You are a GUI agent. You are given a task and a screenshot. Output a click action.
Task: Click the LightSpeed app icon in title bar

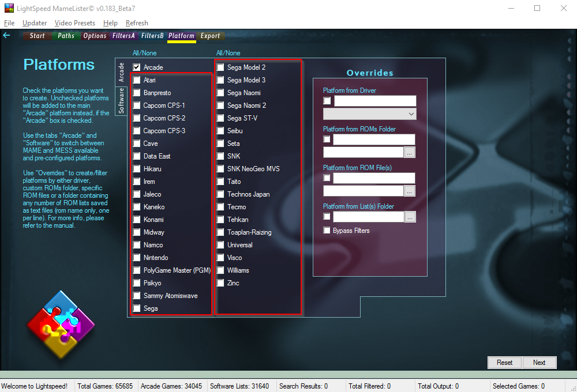click(9, 7)
